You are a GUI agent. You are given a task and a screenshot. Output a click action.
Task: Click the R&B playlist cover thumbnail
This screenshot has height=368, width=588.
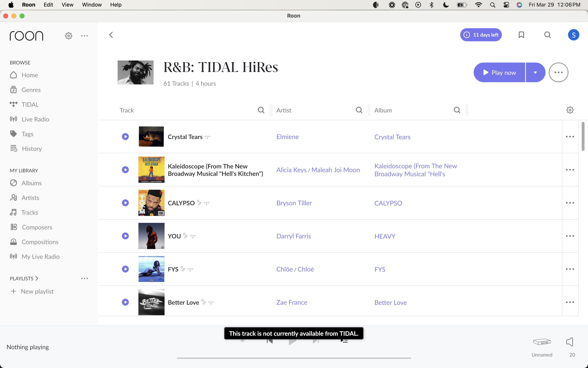click(135, 72)
